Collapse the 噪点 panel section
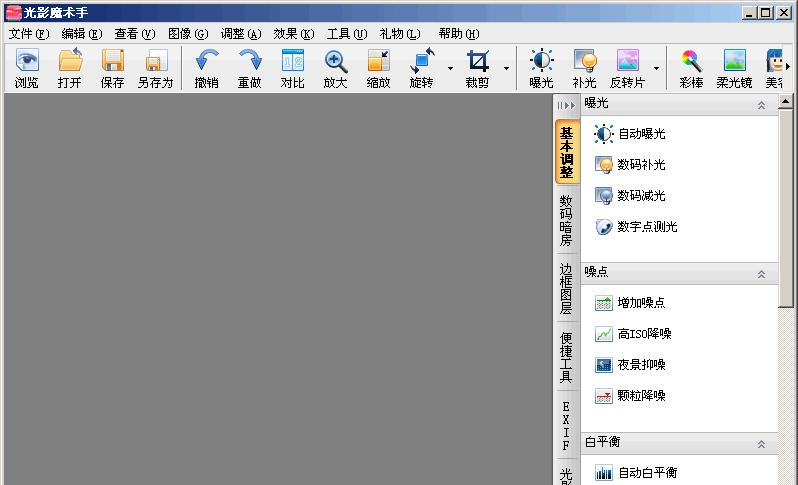Screen dimensions: 798x485 [761, 274]
